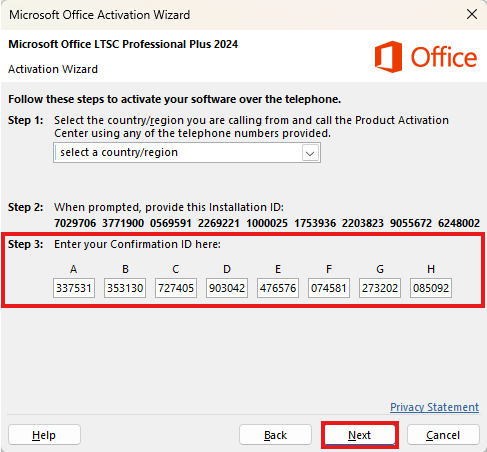Click Confirmation ID field G
The width and height of the screenshot is (487, 452).
(380, 288)
